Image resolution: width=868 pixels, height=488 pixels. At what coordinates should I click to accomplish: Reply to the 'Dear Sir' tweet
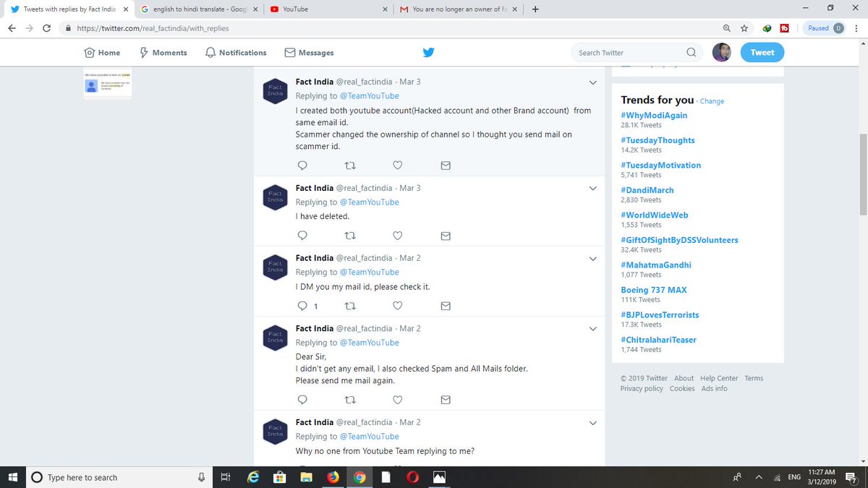303,400
